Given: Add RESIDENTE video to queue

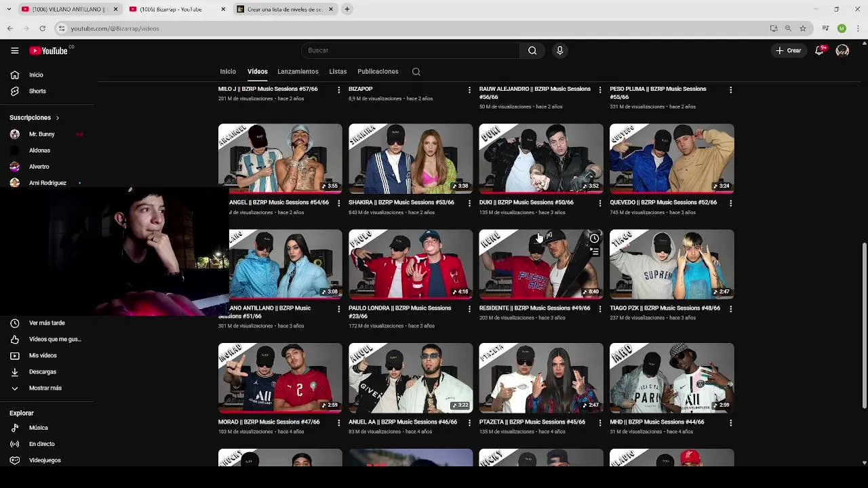Looking at the screenshot, I should [x=594, y=252].
